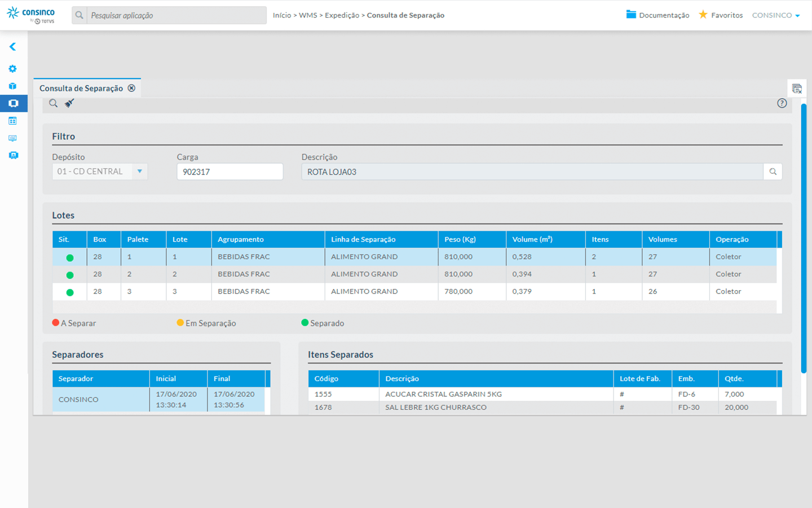Expand the Depósito dropdown
The width and height of the screenshot is (812, 508).
pyautogui.click(x=139, y=172)
